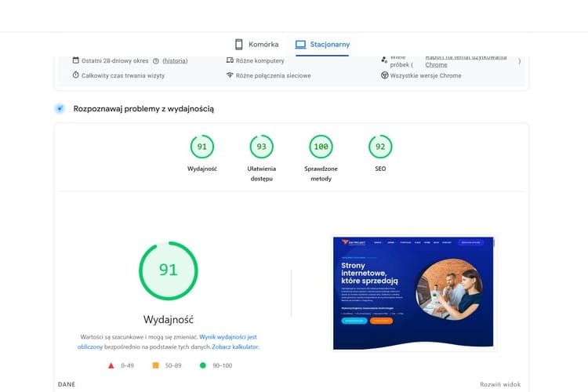Viewport: 588px width, 392px height.
Task: Click the Ostatni 28-dniowy okres text
Action: (115, 61)
